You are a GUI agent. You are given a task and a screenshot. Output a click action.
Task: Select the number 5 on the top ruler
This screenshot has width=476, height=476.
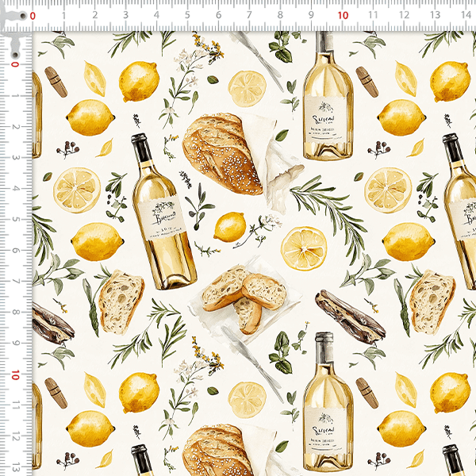click(x=187, y=15)
